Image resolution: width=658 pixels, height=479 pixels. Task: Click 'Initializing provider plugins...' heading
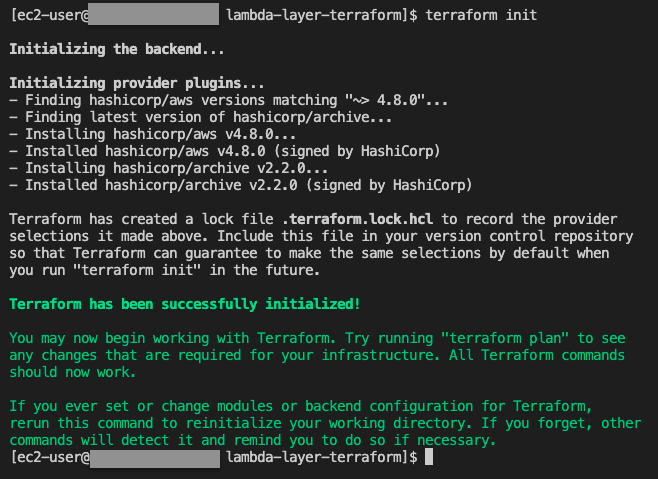click(x=137, y=83)
